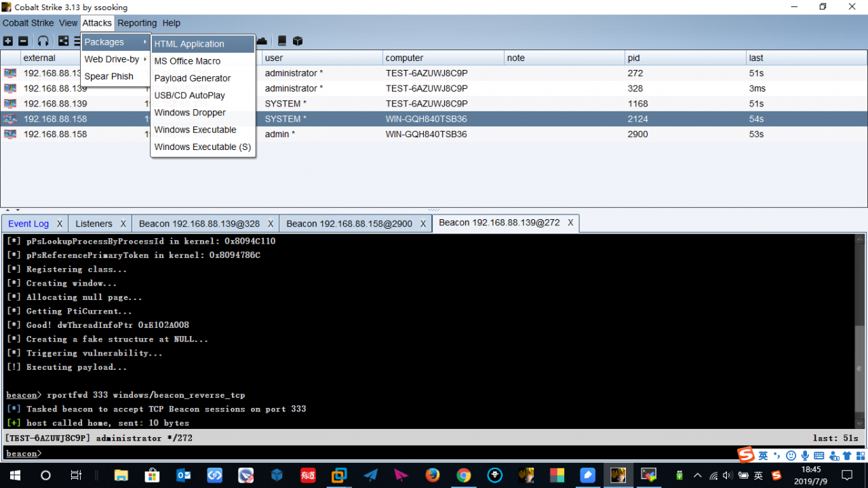Screen dimensions: 868x488
Task: Sort sessions by the pid column header
Action: pyautogui.click(x=685, y=58)
